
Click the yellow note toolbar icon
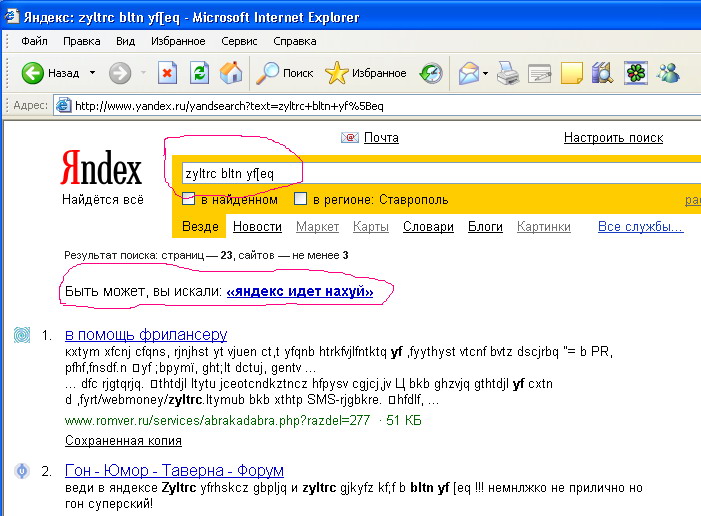pos(572,73)
